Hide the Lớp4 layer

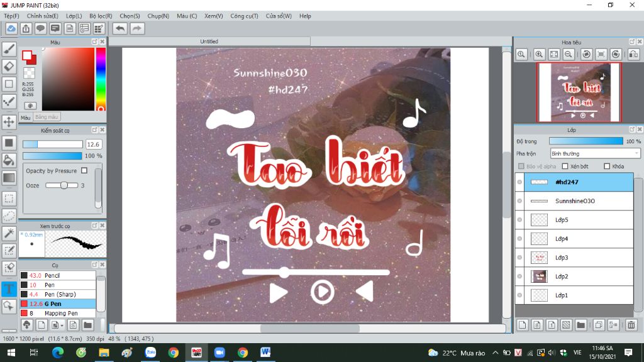click(x=519, y=238)
